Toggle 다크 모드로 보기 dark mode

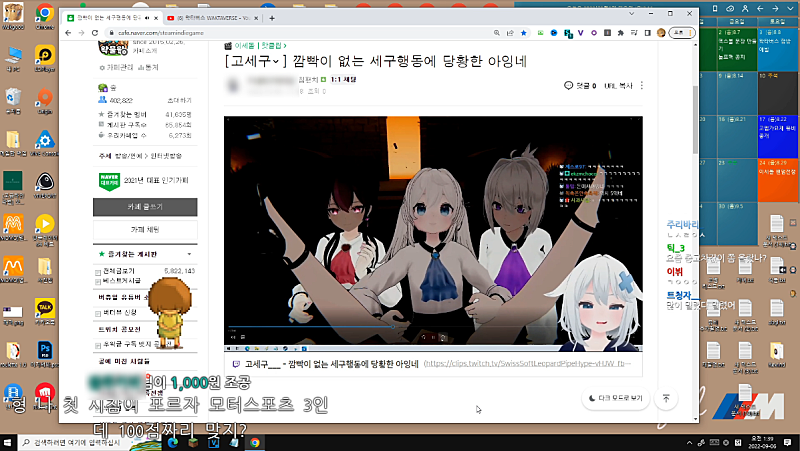[x=615, y=398]
